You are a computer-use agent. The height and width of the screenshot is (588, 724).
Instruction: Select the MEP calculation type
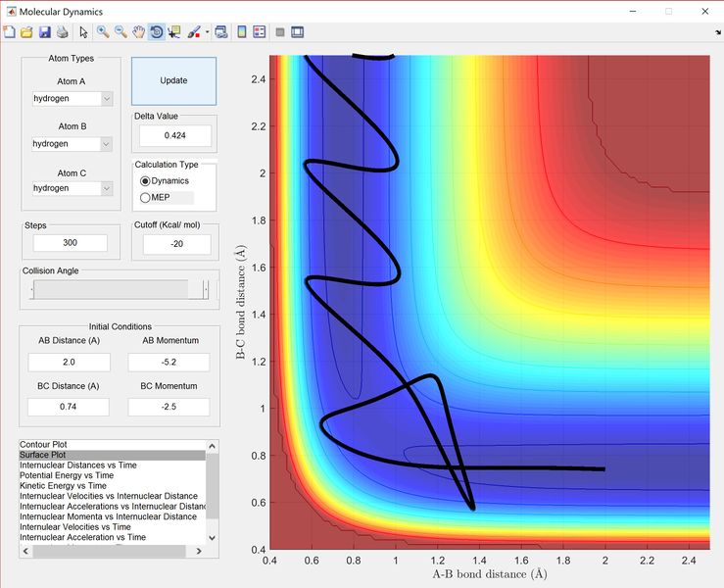pos(155,198)
